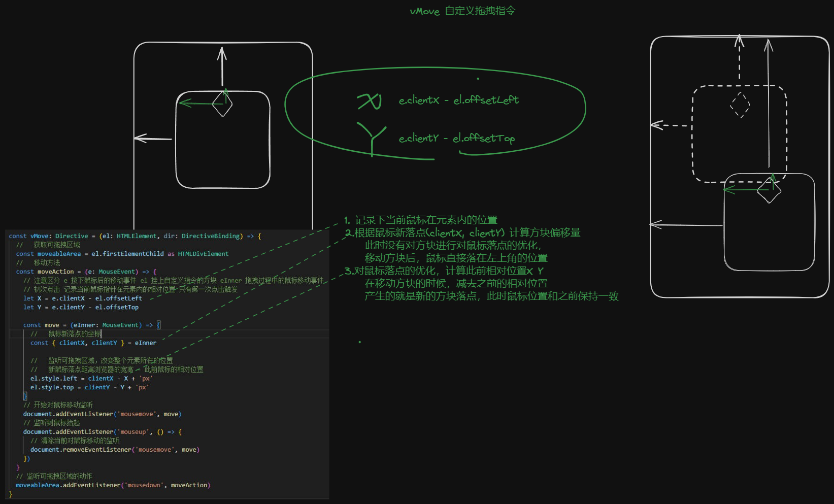Click code line "document.addEventListener('mouseup', () => {"

click(x=103, y=431)
